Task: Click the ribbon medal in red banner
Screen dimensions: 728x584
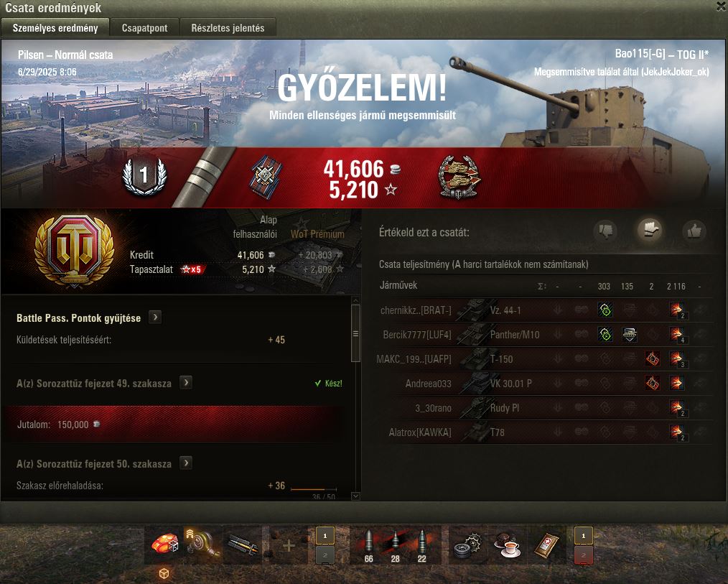Action: (266, 177)
